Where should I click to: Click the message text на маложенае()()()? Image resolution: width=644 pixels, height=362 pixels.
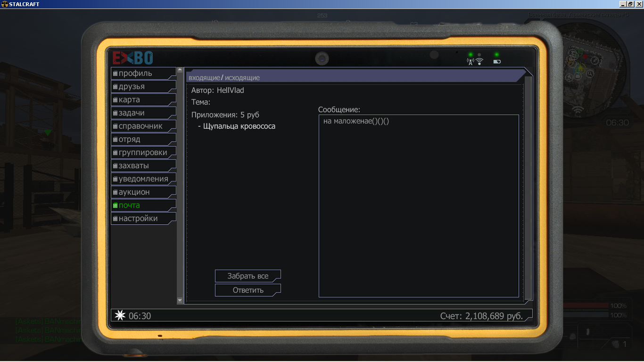coord(356,121)
